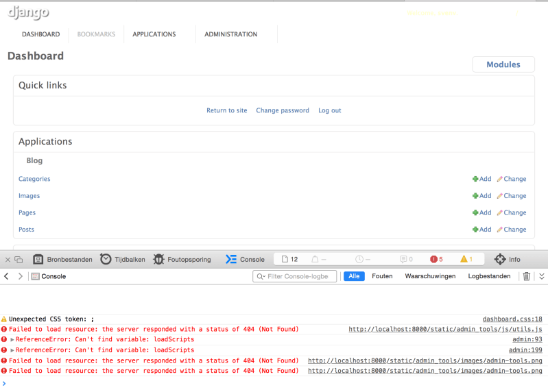Click the pencil Change icon for Posts
548x392 pixels.
(x=500, y=230)
